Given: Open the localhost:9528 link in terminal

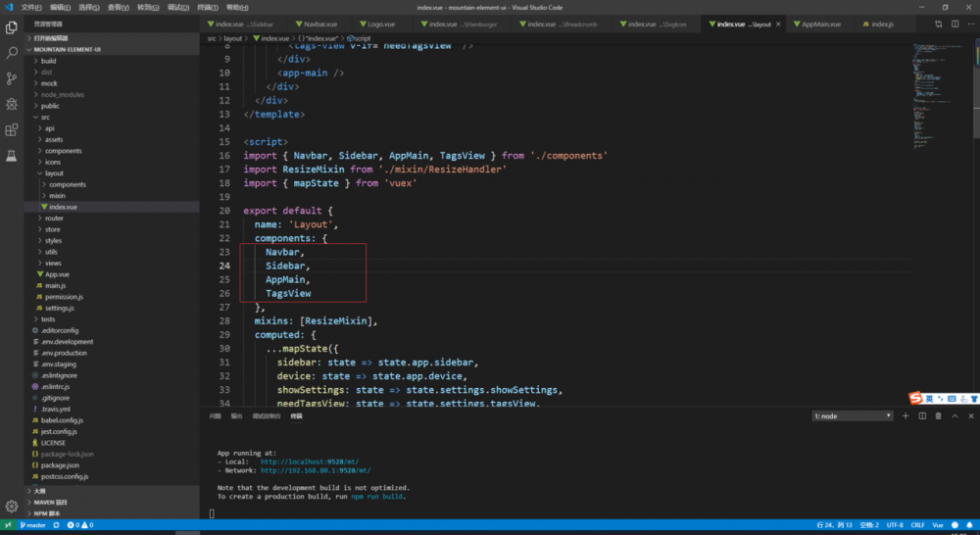Looking at the screenshot, I should click(x=309, y=462).
